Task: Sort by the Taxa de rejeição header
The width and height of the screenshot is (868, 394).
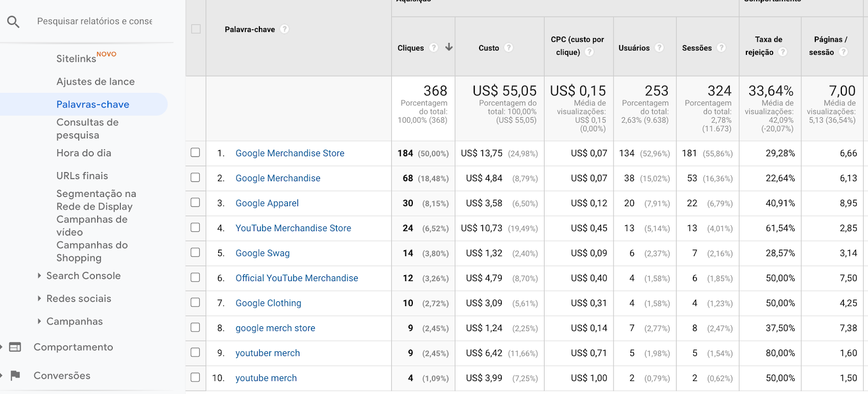Action: (764, 46)
